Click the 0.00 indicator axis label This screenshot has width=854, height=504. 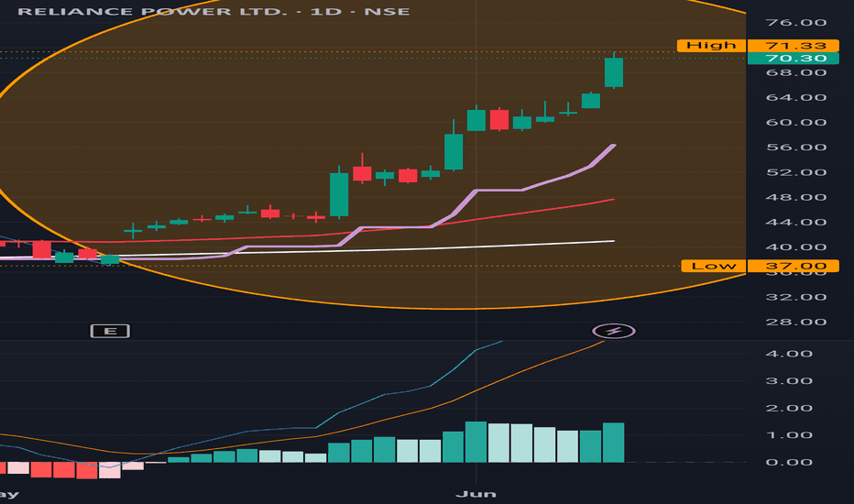tap(789, 462)
